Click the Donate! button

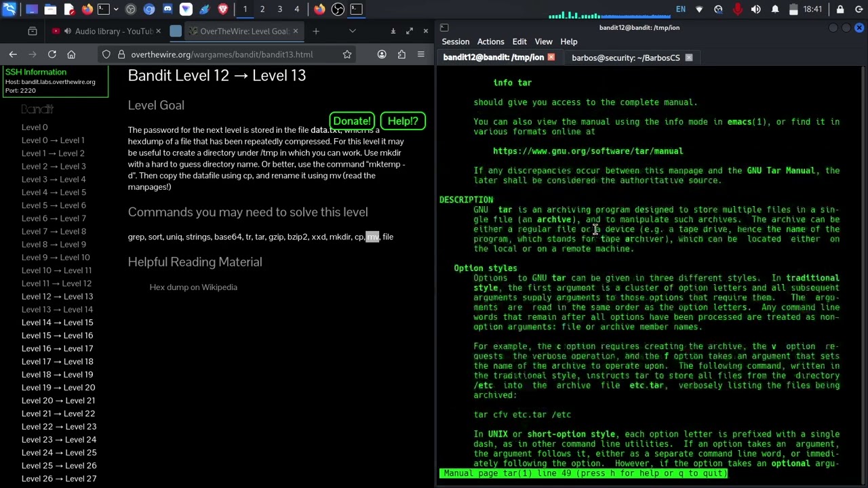(x=351, y=121)
